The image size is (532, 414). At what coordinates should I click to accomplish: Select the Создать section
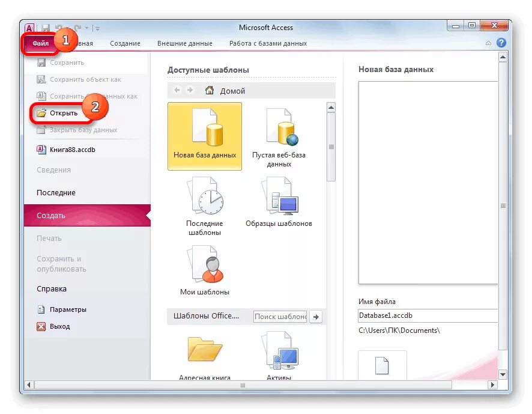[87, 215]
